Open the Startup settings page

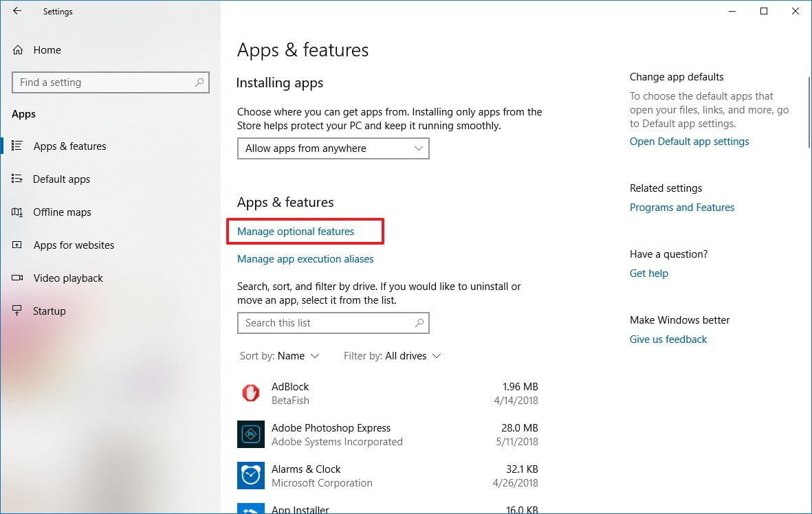click(x=50, y=311)
